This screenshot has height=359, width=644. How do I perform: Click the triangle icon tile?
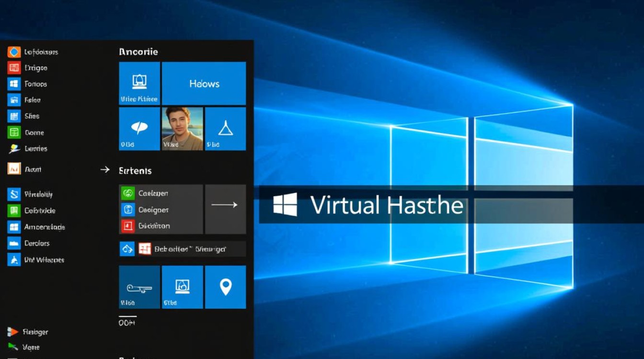[225, 129]
